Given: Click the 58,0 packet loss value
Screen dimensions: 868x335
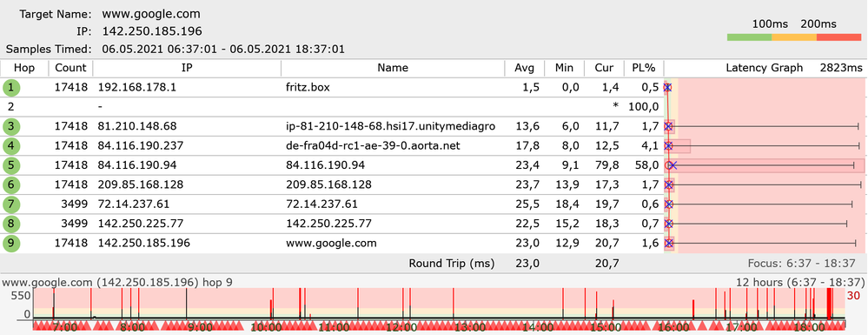Looking at the screenshot, I should pyautogui.click(x=647, y=165).
